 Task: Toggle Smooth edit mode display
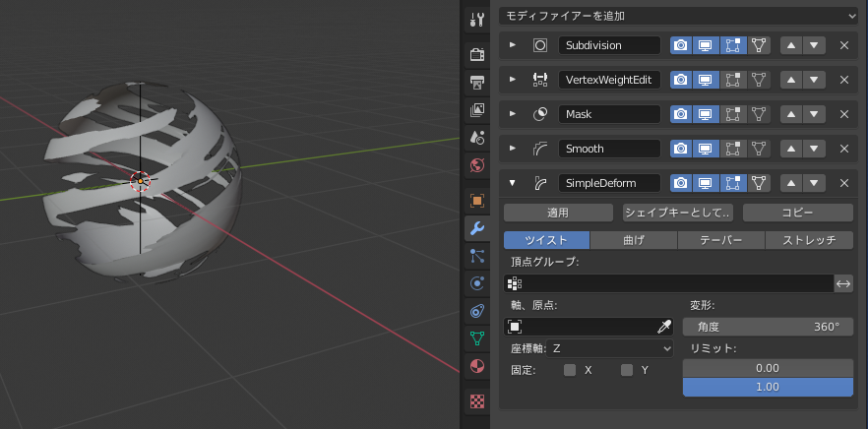point(733,149)
